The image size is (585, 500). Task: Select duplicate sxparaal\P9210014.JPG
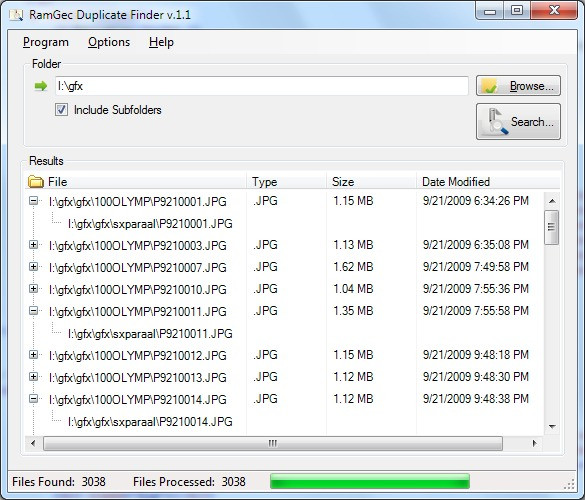[x=150, y=421]
